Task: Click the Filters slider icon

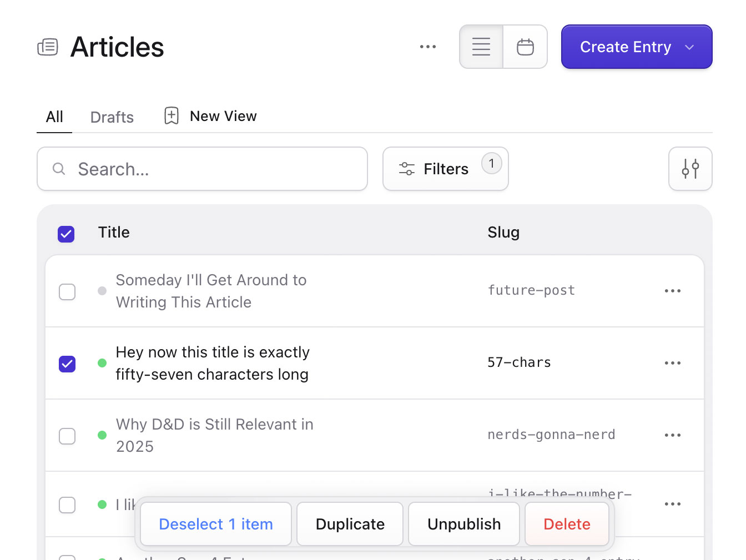Action: click(x=407, y=168)
